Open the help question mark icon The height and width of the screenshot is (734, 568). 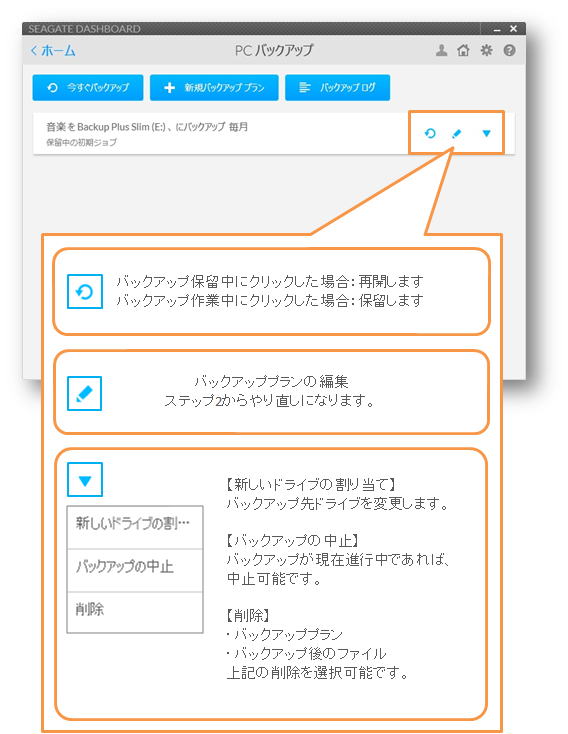pos(509,50)
